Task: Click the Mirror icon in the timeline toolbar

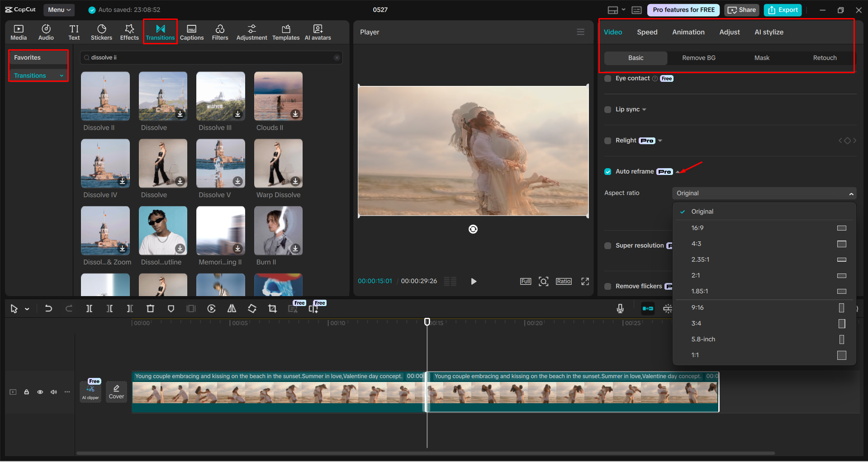Action: [232, 308]
